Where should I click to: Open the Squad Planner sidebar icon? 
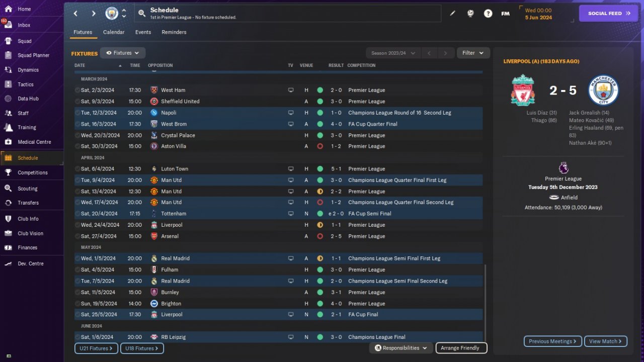click(x=8, y=55)
